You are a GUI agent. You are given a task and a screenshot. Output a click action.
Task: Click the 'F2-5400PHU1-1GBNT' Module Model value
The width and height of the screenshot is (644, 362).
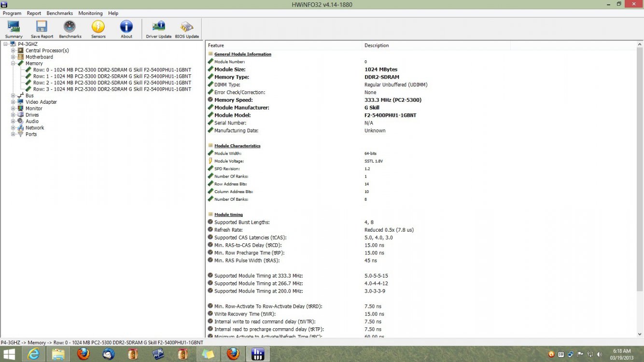[x=390, y=115]
